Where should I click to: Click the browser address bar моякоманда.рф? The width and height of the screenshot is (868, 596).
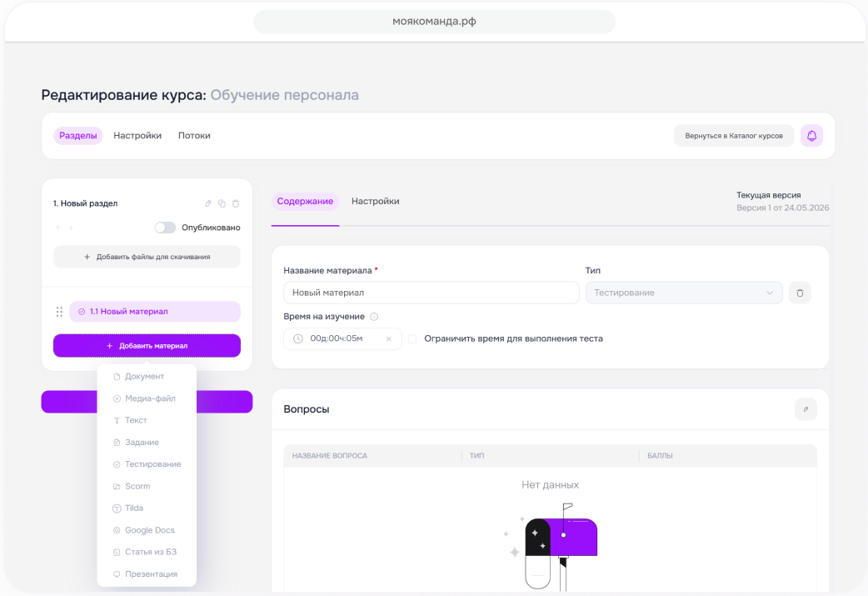(x=434, y=22)
